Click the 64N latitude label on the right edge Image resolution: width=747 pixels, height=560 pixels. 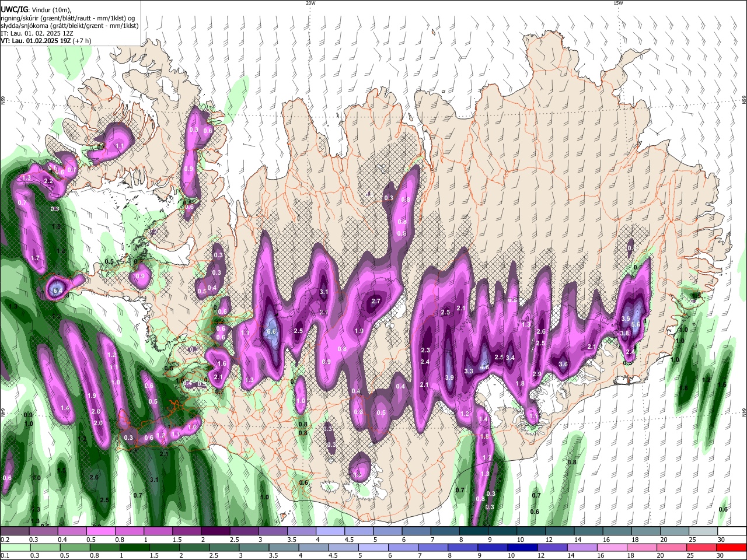tap(744, 413)
